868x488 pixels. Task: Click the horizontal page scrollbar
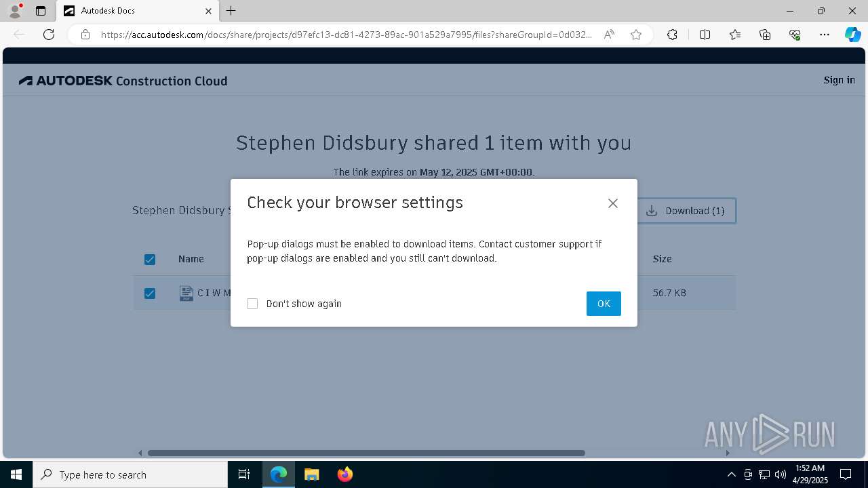[x=366, y=453]
